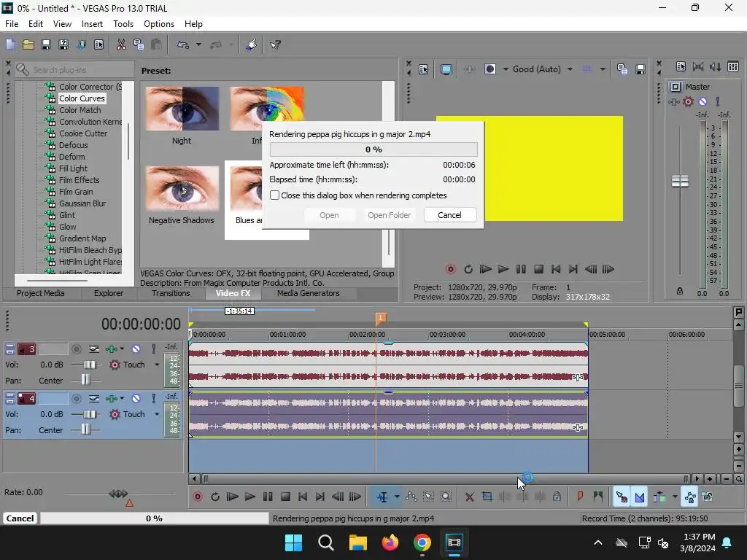Click the Delete X icon in timeline toolbar

click(x=470, y=497)
